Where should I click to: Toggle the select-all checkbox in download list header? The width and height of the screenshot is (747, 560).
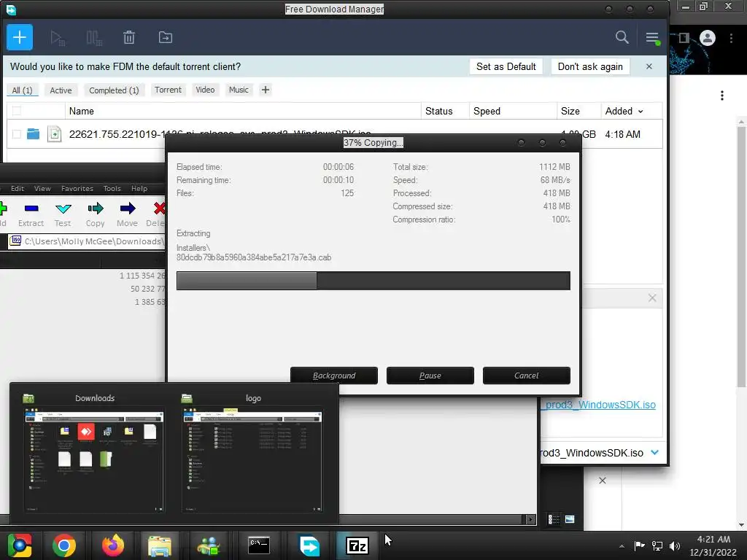pos(17,111)
